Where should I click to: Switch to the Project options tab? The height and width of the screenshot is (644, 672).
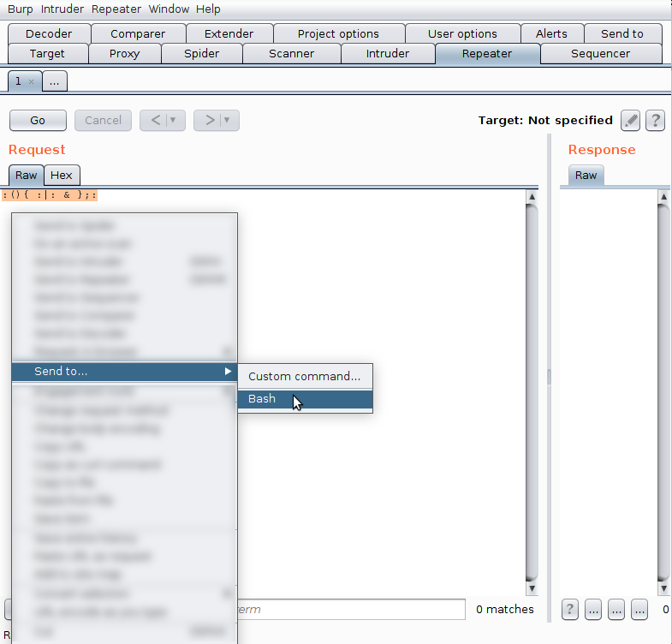(339, 34)
